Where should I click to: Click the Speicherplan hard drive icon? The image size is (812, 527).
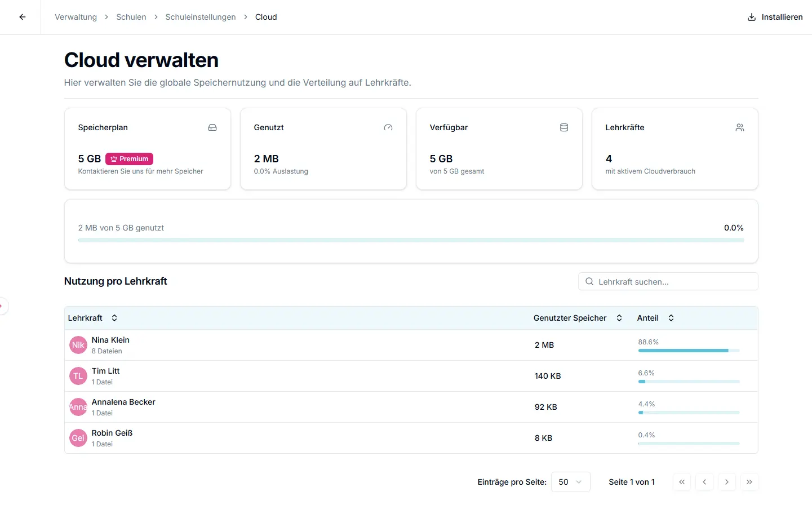(x=212, y=127)
